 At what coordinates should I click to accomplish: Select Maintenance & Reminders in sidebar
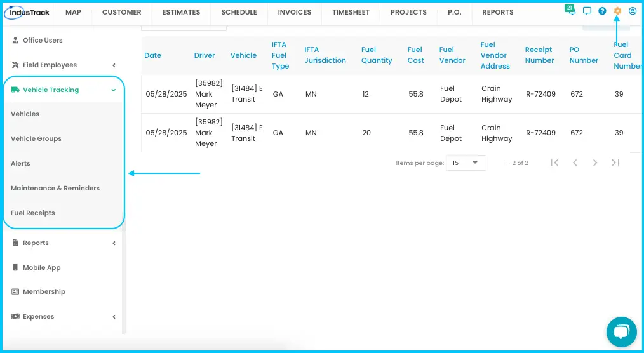coord(55,188)
